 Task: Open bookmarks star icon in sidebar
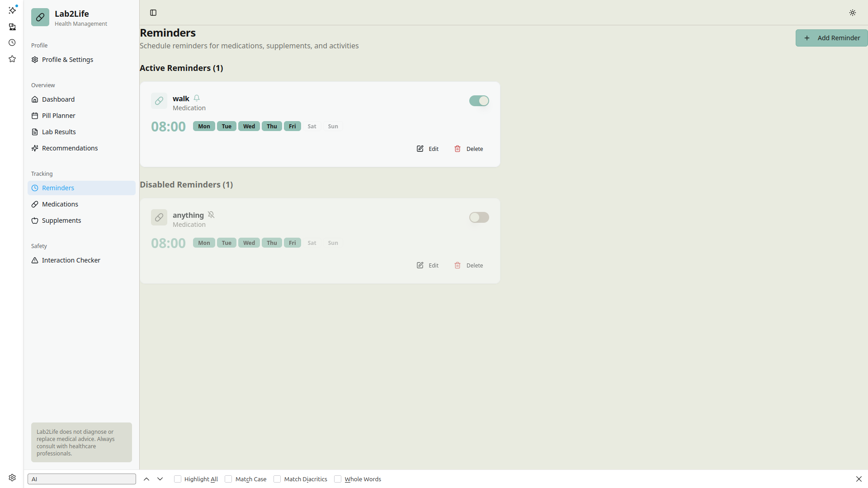point(12,59)
